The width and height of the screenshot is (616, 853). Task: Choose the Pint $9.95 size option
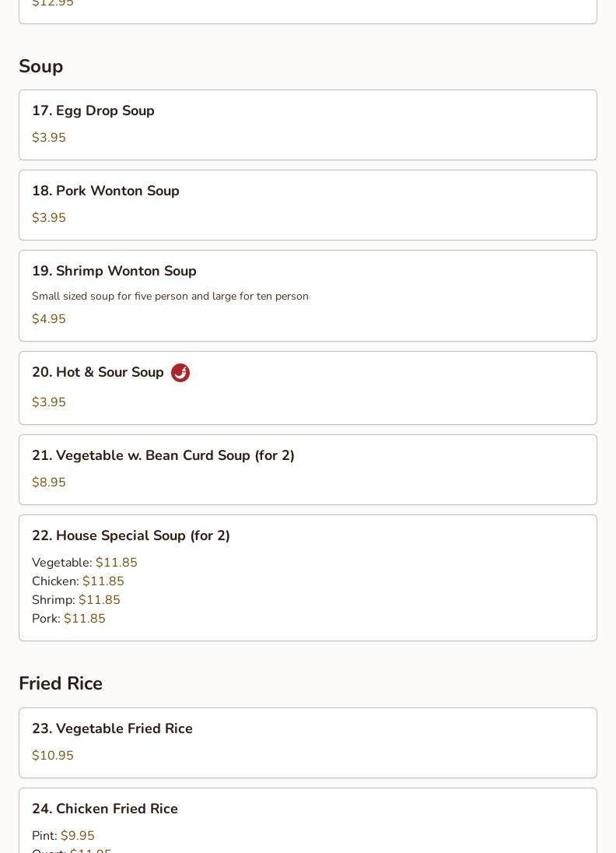point(63,836)
